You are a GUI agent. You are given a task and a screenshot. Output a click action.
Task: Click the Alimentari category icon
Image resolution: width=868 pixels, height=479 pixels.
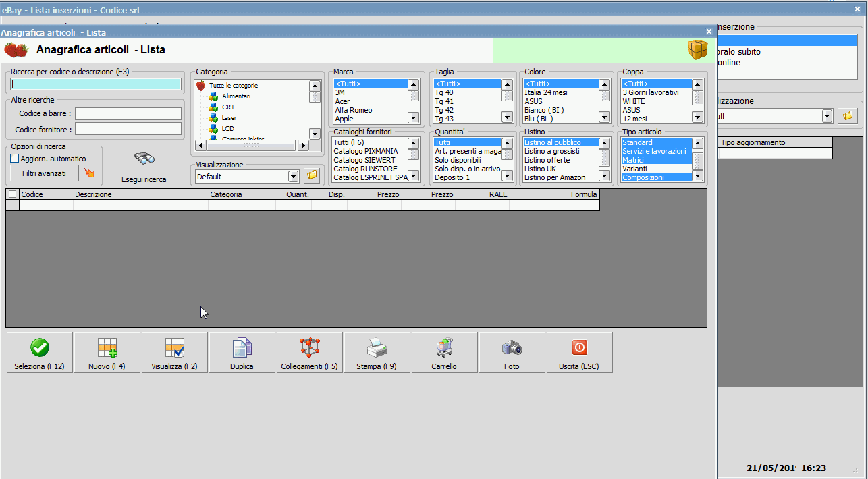214,97
